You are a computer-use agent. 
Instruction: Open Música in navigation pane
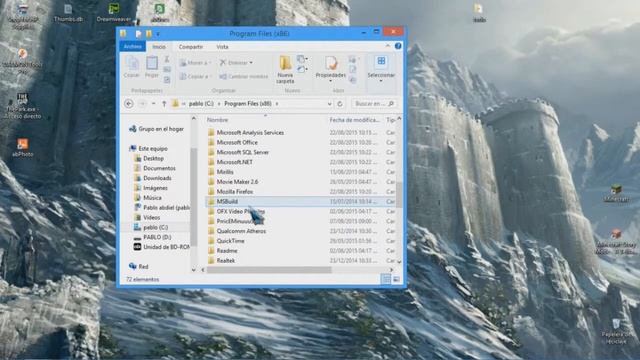(x=148, y=198)
